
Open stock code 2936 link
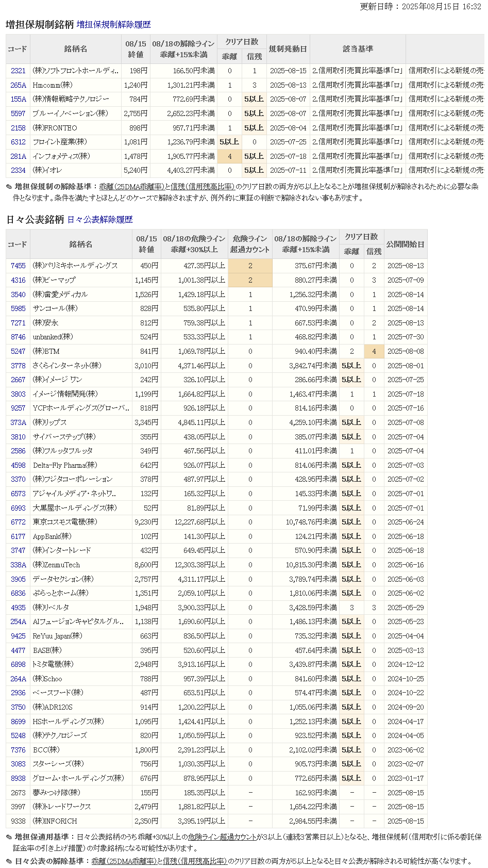click(18, 693)
